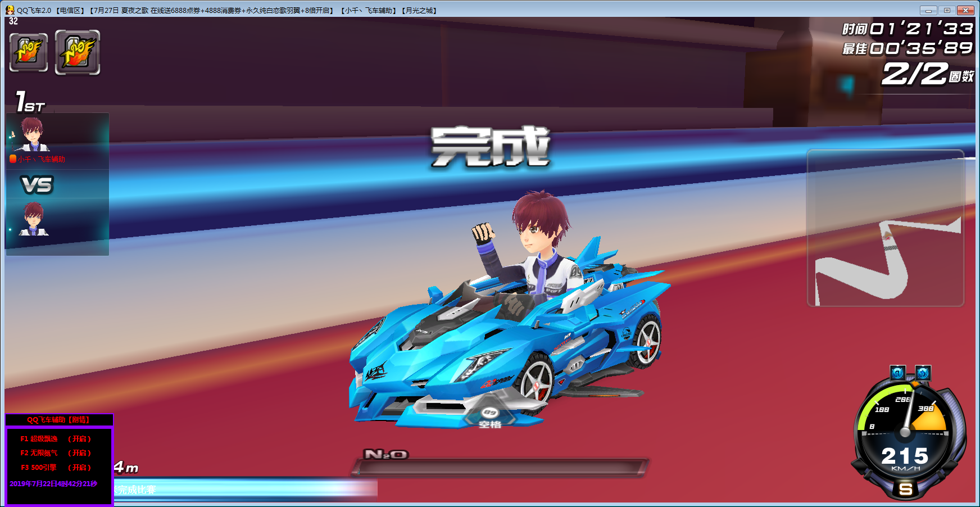Click the timestamp 2019年7月22日4时42分21秒
The image size is (980, 507).
[x=53, y=484]
